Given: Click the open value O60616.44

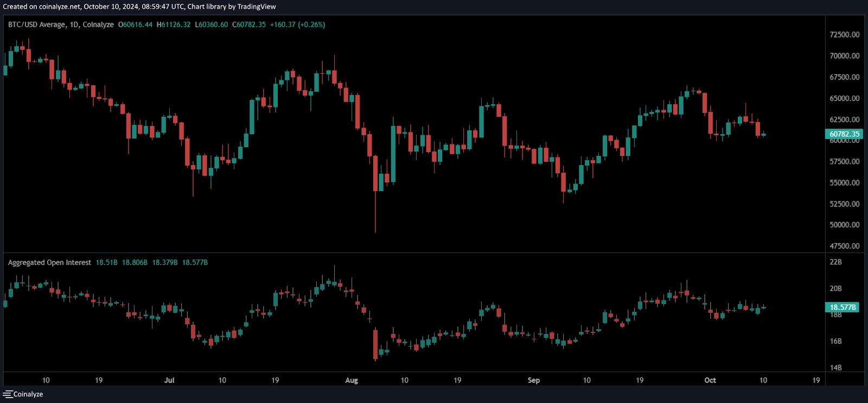Looking at the screenshot, I should [x=135, y=24].
